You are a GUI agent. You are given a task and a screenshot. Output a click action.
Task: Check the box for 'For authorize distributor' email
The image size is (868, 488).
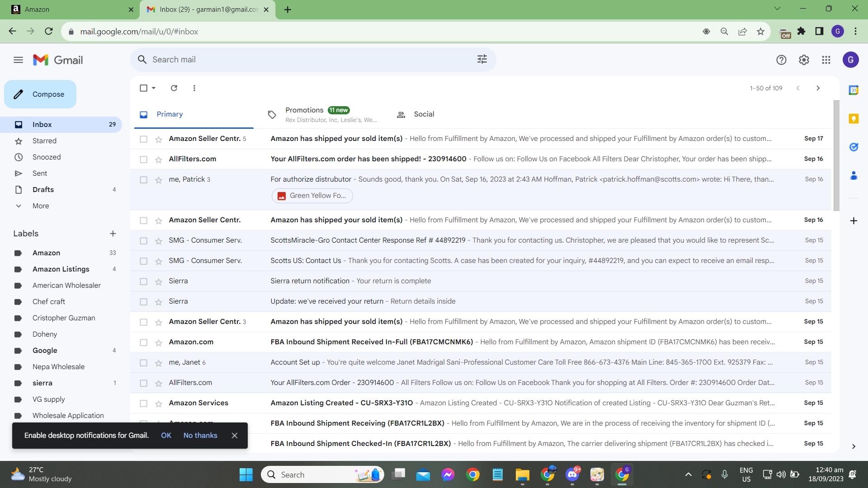[x=143, y=180]
